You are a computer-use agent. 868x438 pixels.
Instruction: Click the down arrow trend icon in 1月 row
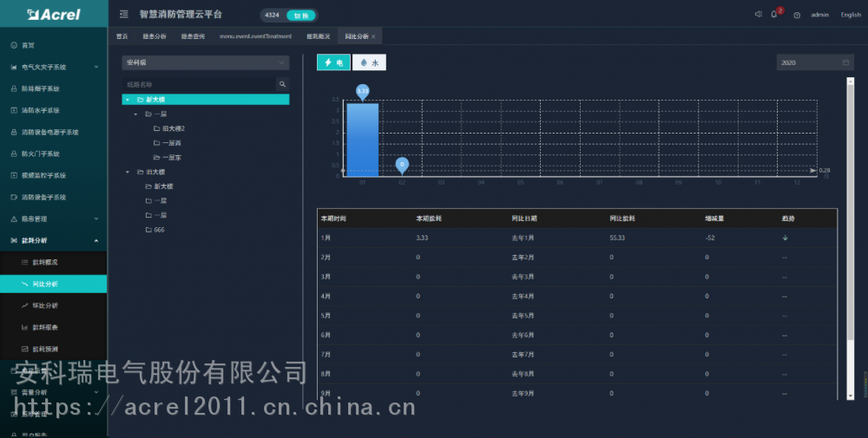[x=785, y=237]
